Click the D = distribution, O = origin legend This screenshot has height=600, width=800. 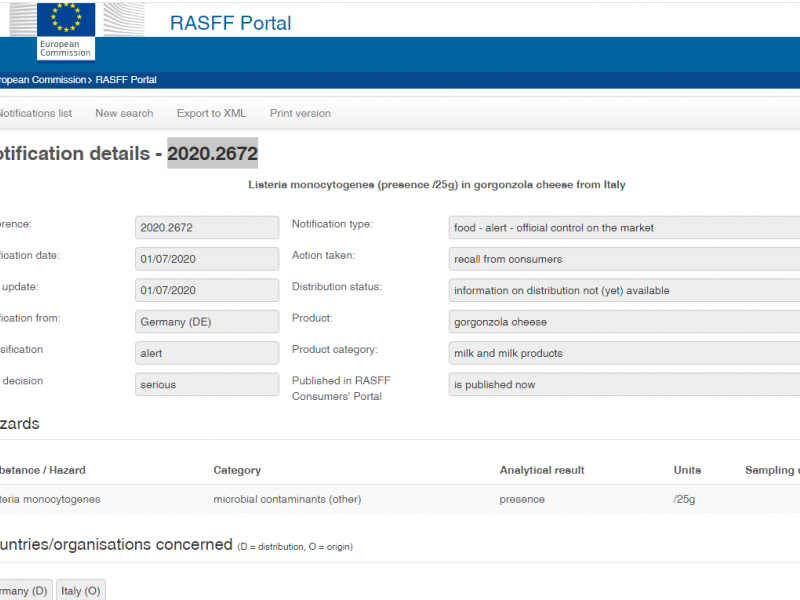click(x=295, y=547)
